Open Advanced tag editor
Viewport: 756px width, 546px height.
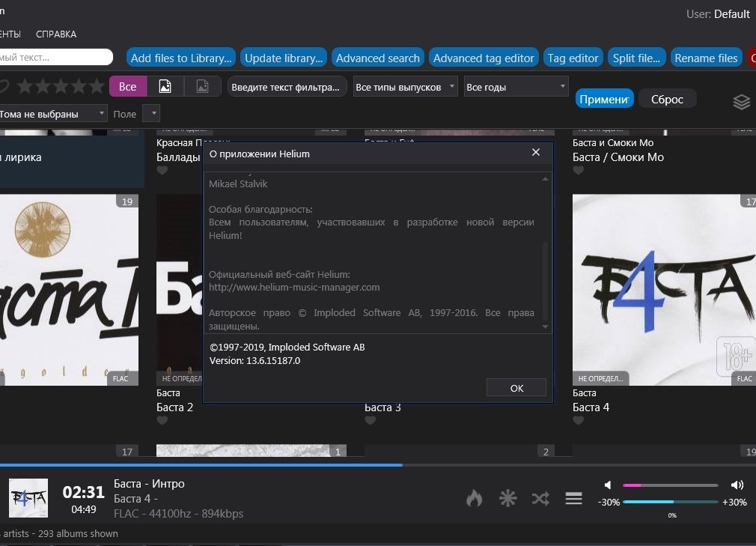pos(484,58)
